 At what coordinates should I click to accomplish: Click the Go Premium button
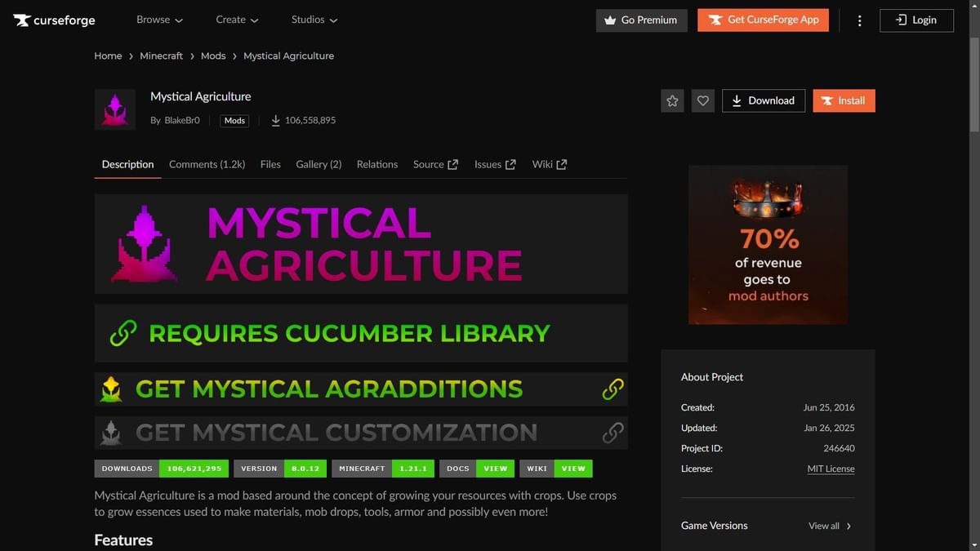click(x=641, y=20)
